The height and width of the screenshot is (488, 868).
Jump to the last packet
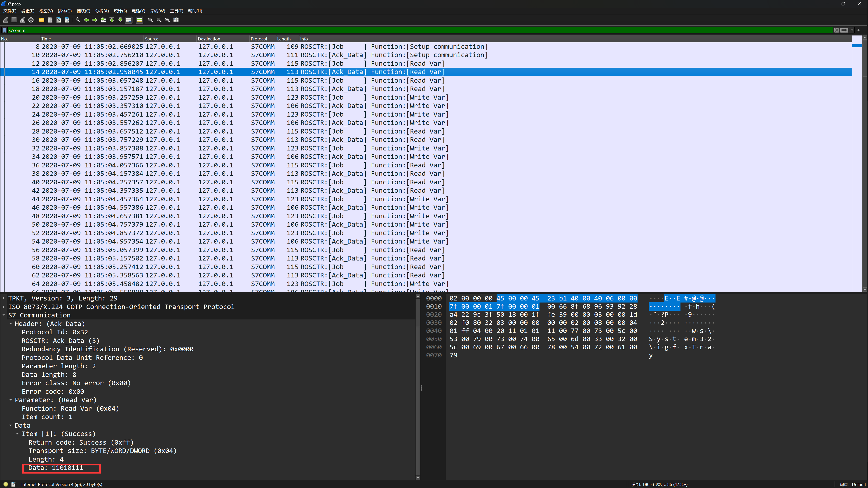[x=120, y=20]
